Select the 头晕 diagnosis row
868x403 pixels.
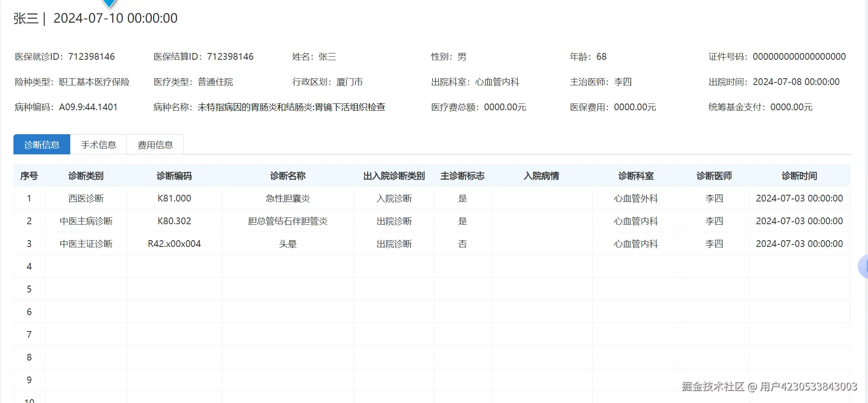click(288, 244)
